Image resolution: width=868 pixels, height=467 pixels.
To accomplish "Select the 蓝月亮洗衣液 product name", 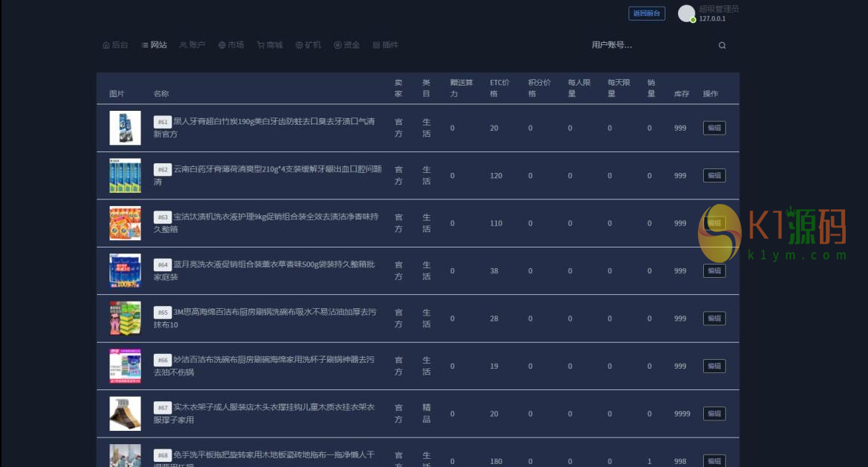I will [x=264, y=270].
